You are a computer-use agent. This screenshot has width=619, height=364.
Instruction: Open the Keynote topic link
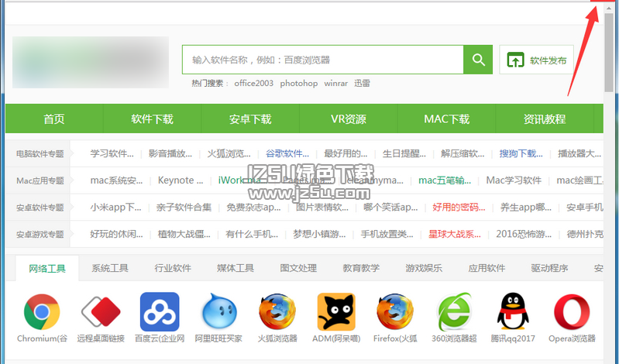click(181, 180)
